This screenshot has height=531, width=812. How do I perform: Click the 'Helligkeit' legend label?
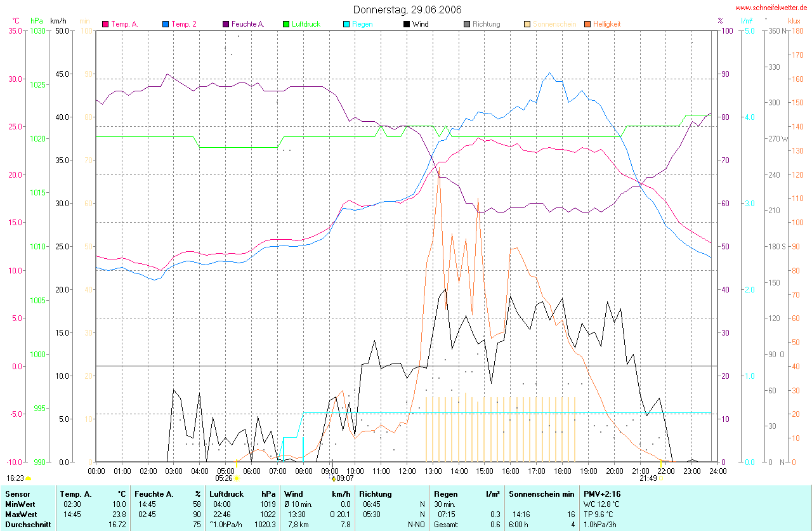pos(606,24)
